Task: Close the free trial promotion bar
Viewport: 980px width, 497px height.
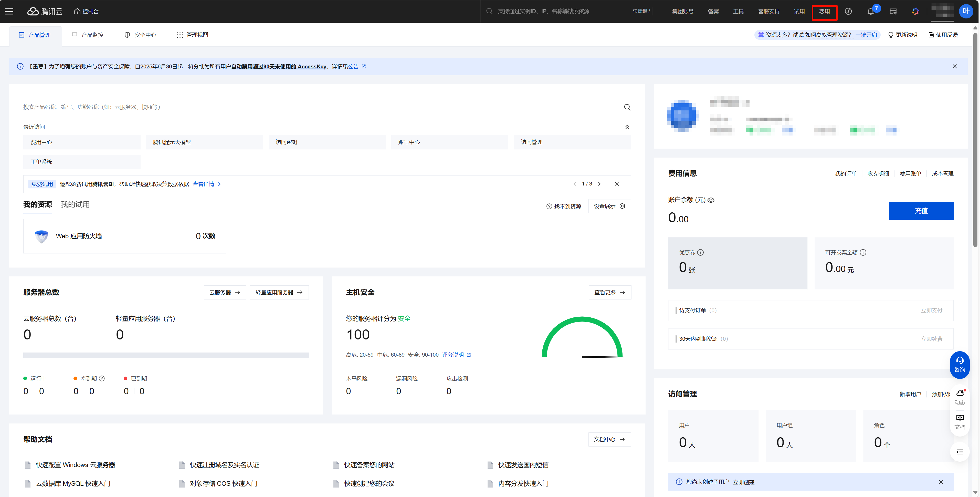Action: [617, 184]
